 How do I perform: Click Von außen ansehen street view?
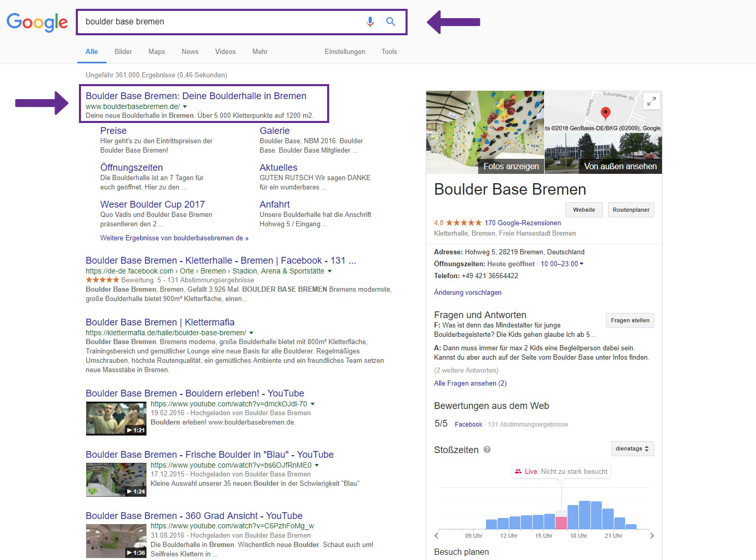point(620,166)
